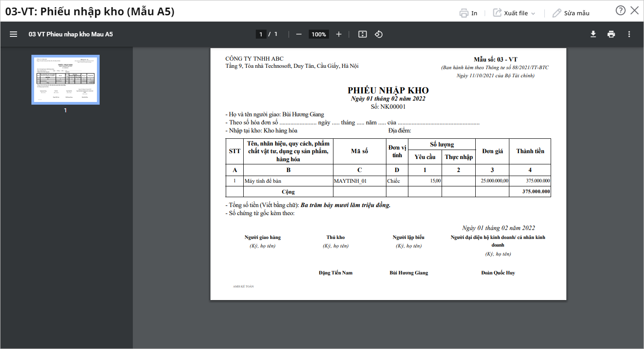Viewport: 644px width, 349px height.
Task: Close the 03-VT report preview window
Action: click(x=635, y=11)
